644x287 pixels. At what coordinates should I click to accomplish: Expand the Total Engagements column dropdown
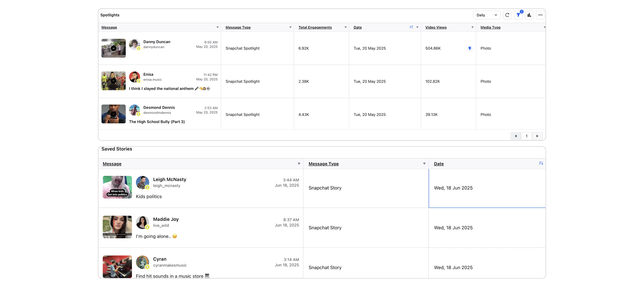pos(345,27)
